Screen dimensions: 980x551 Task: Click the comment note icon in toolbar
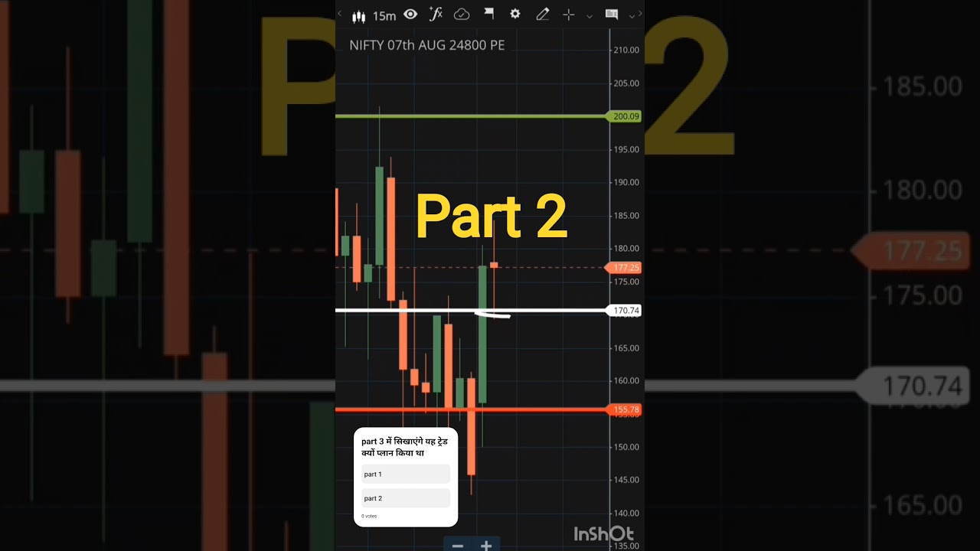pyautogui.click(x=612, y=15)
